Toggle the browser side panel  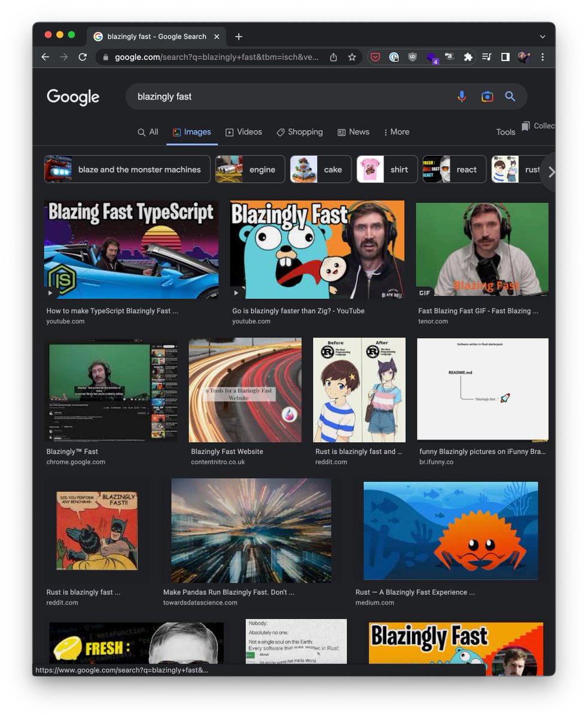(x=505, y=57)
